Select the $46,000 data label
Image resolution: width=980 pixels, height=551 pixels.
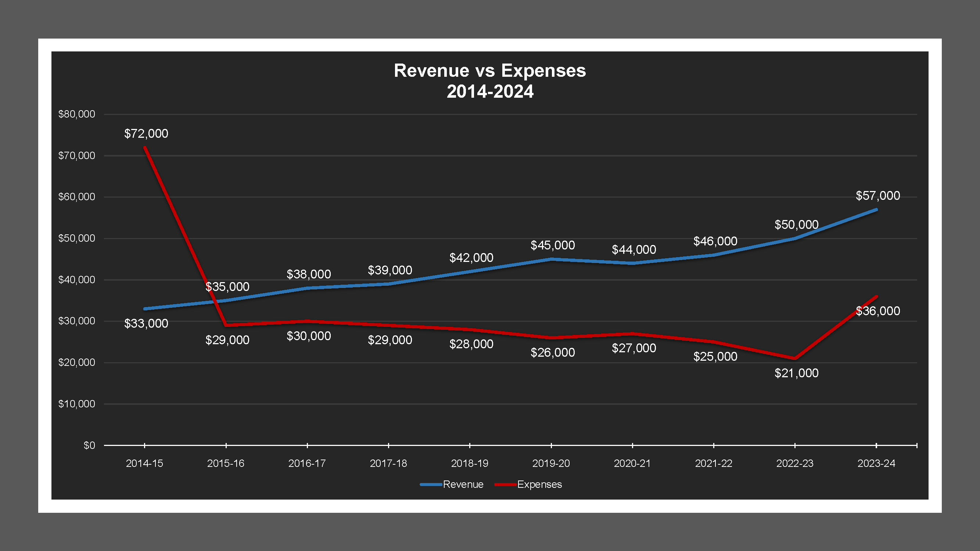715,241
